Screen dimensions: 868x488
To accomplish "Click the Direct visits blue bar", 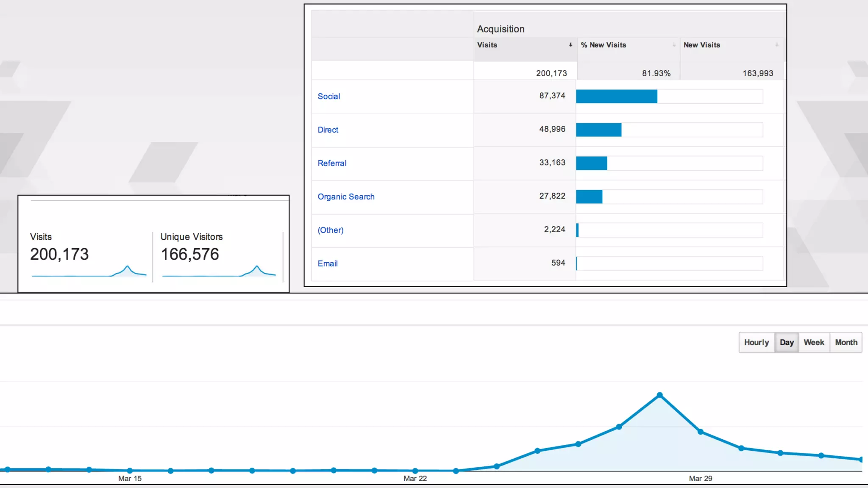I will (598, 130).
